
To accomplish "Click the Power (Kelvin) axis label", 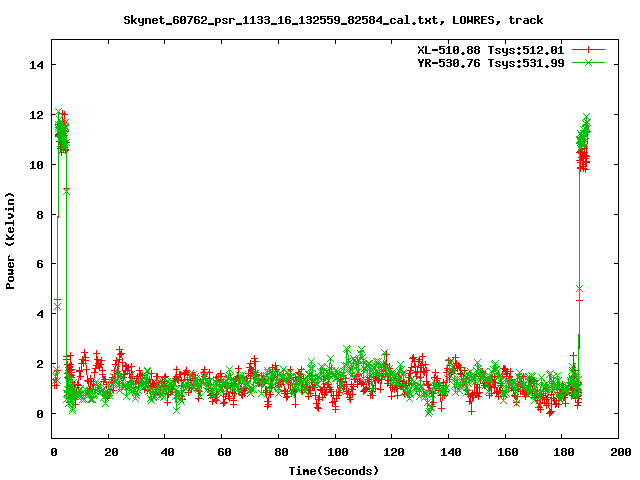I will (x=10, y=241).
